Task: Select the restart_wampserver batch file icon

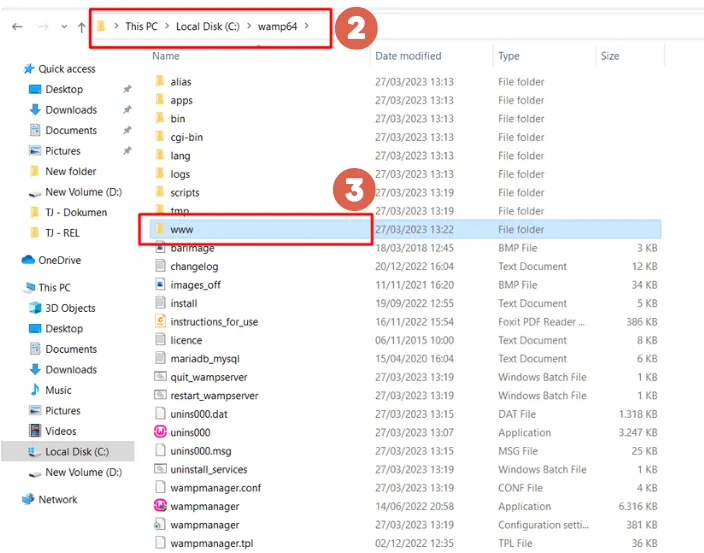Action: point(160,395)
